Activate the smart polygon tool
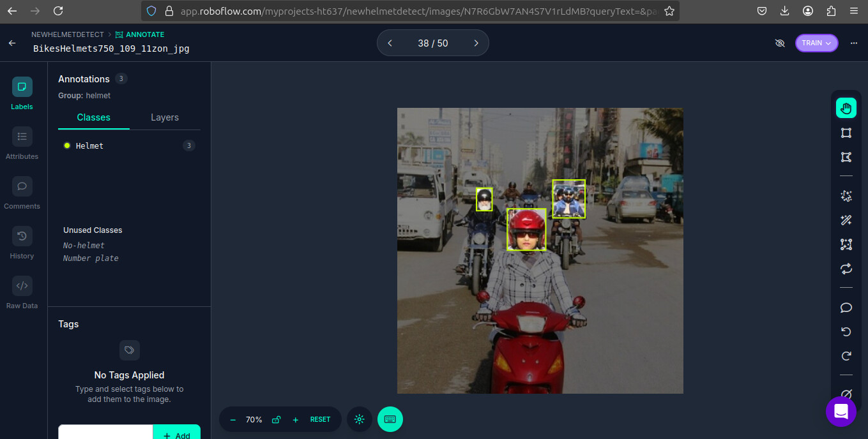The image size is (868, 439). (x=846, y=196)
